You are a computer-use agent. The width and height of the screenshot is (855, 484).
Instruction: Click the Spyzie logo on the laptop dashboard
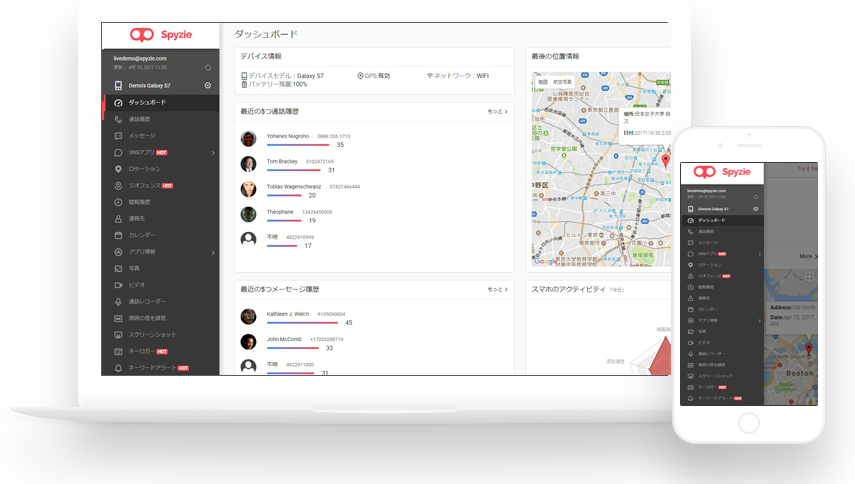tap(161, 35)
